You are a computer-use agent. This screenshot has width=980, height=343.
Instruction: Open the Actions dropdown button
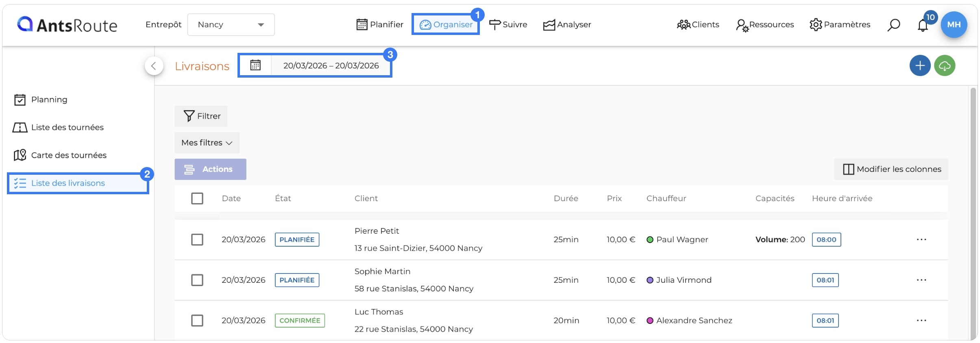coord(210,169)
